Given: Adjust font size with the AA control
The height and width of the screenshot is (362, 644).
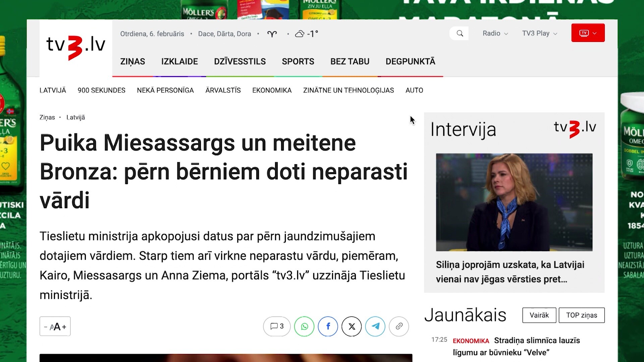Looking at the screenshot, I should [55, 326].
